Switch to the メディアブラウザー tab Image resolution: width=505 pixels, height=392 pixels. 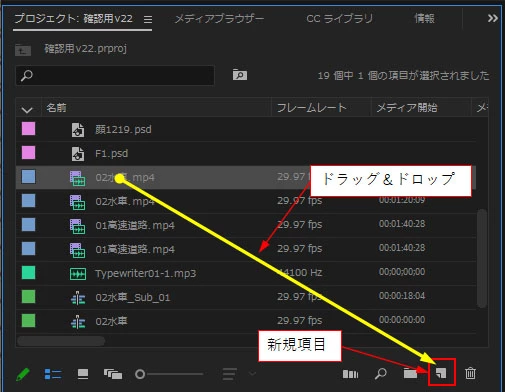coord(219,19)
